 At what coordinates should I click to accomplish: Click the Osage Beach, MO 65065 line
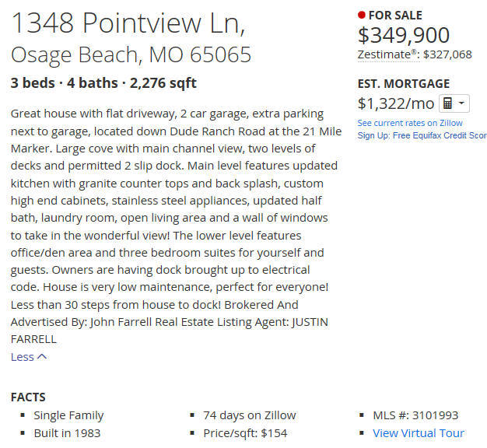pyautogui.click(x=131, y=54)
